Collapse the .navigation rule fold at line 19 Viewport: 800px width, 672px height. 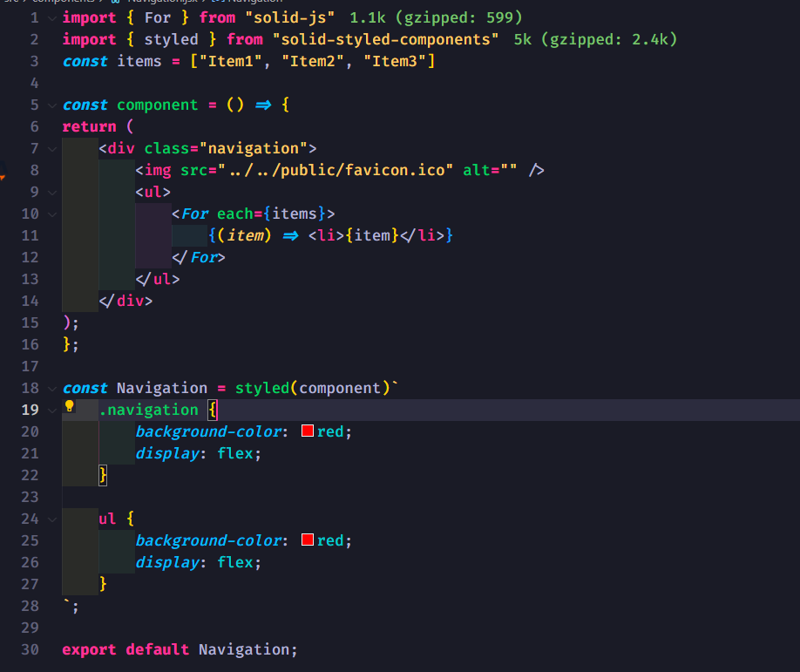click(52, 411)
